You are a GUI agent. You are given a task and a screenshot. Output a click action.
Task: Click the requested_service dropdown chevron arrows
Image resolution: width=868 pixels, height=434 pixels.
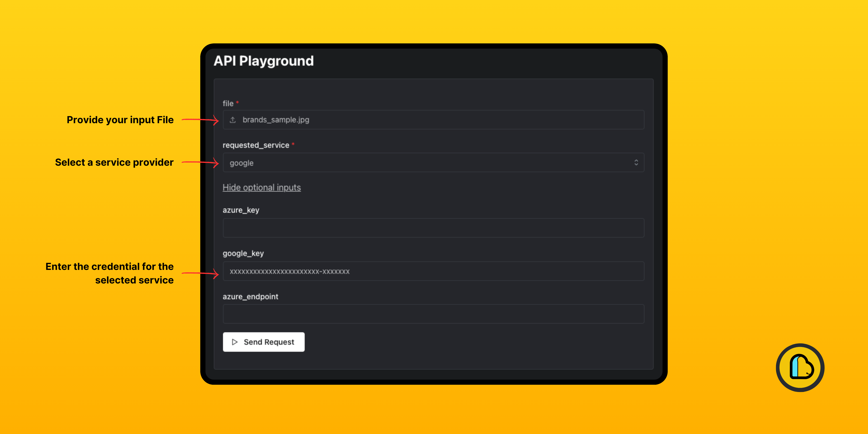click(636, 163)
